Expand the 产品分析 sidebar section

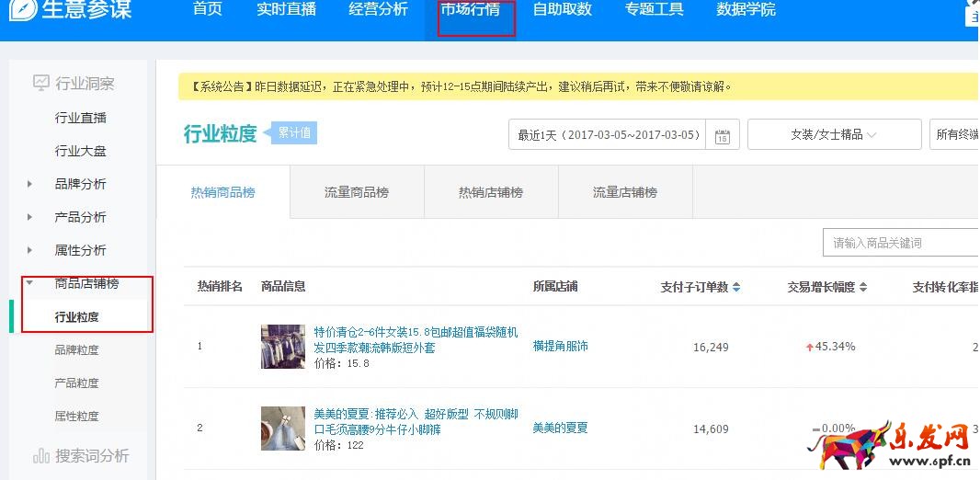point(30,217)
